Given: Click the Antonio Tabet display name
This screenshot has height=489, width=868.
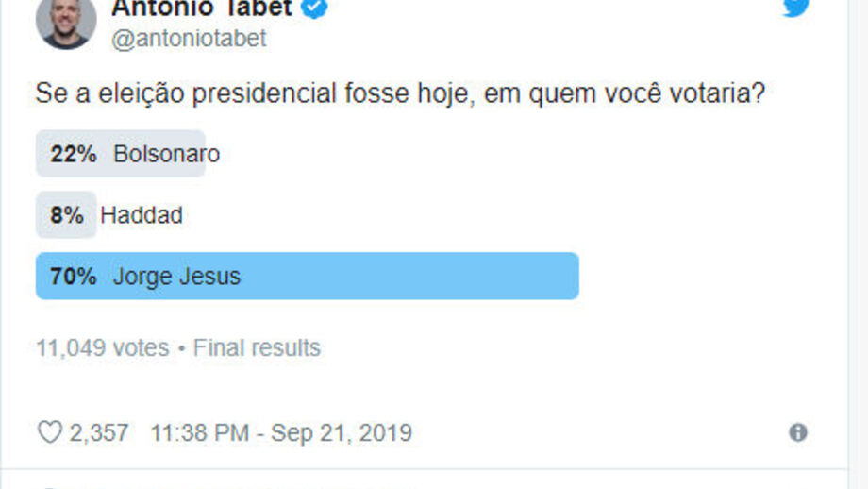Looking at the screenshot, I should click(x=201, y=8).
